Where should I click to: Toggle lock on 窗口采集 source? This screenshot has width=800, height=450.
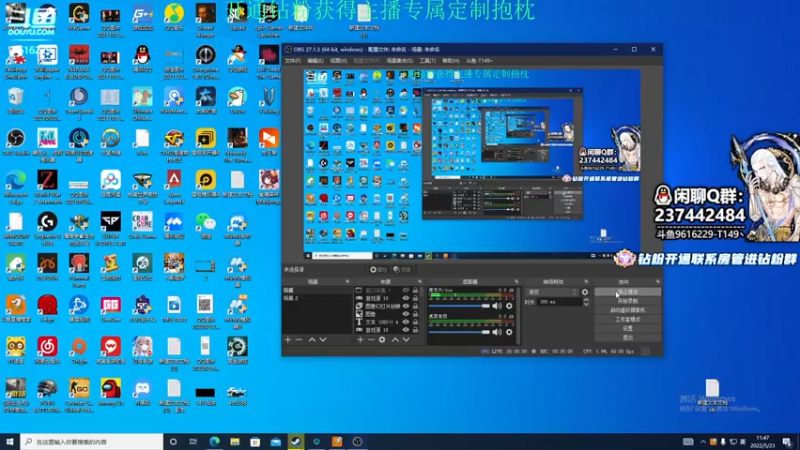pyautogui.click(x=415, y=290)
